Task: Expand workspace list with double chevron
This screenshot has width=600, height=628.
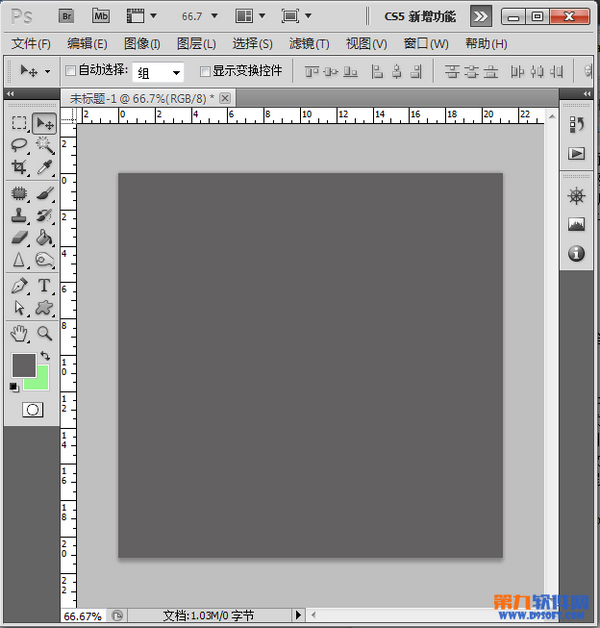Action: 481,16
